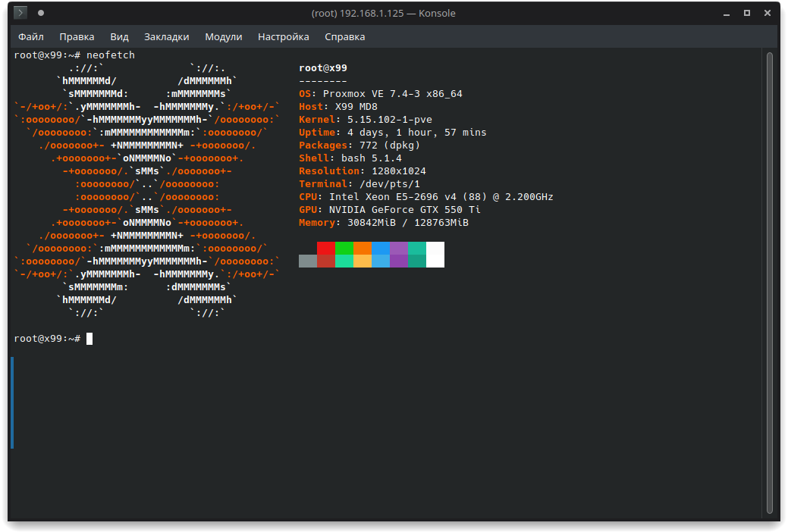Maximize the Konsole window
788x532 pixels.
[747, 13]
